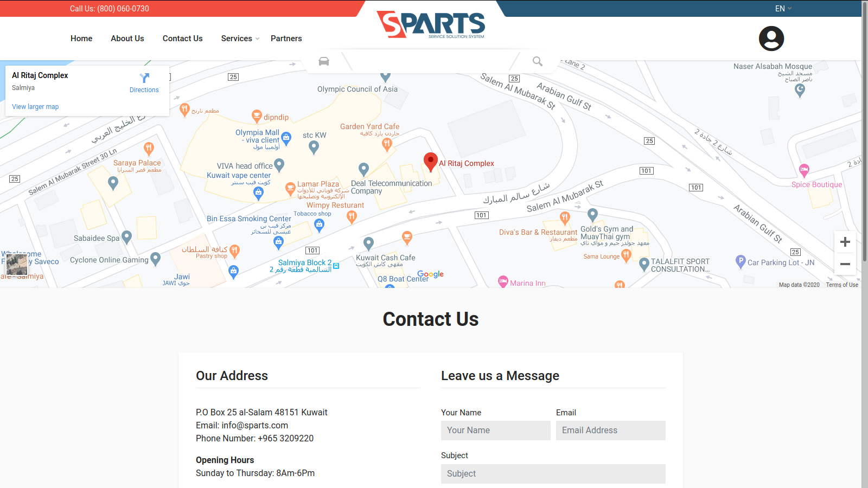The image size is (868, 488).
Task: Select the stc KW map marker
Action: click(x=314, y=146)
